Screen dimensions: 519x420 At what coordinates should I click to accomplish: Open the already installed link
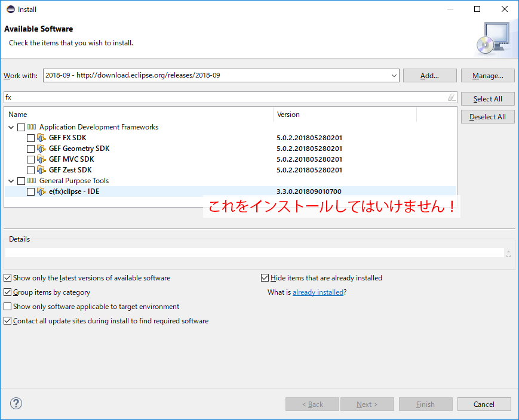[x=318, y=292]
